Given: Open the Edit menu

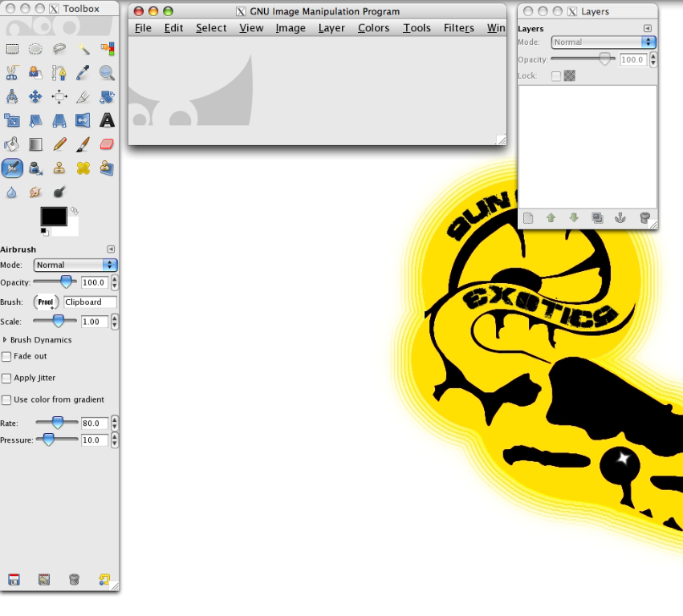Looking at the screenshot, I should pos(173,28).
